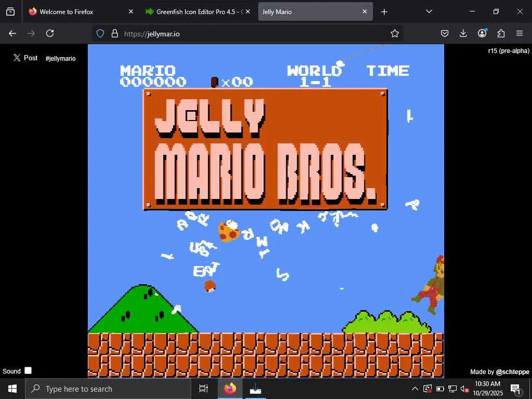Open the notification center icon
The height and width of the screenshot is (399, 532).
click(515, 389)
